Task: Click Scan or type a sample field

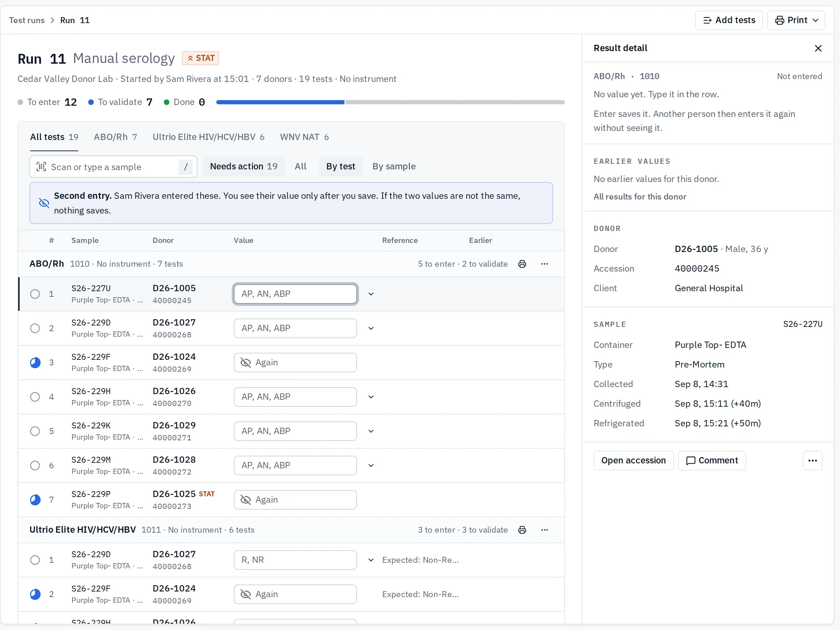Action: pyautogui.click(x=113, y=167)
